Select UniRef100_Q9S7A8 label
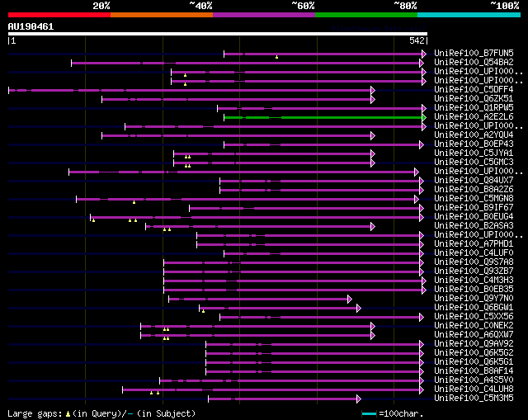The width and height of the screenshot is (528, 420). click(x=474, y=262)
